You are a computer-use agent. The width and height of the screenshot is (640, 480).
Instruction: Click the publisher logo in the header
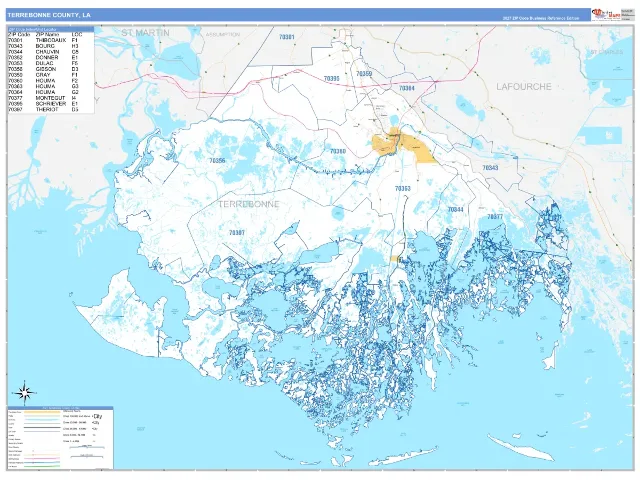pyautogui.click(x=605, y=14)
